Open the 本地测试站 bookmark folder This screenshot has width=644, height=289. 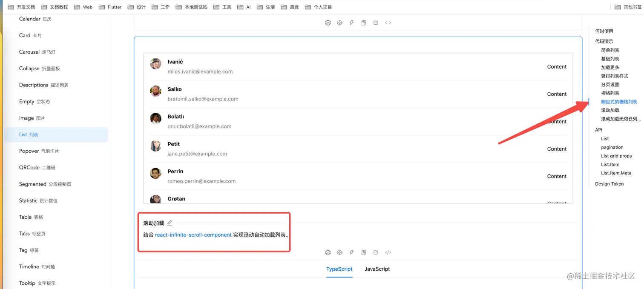pos(192,7)
